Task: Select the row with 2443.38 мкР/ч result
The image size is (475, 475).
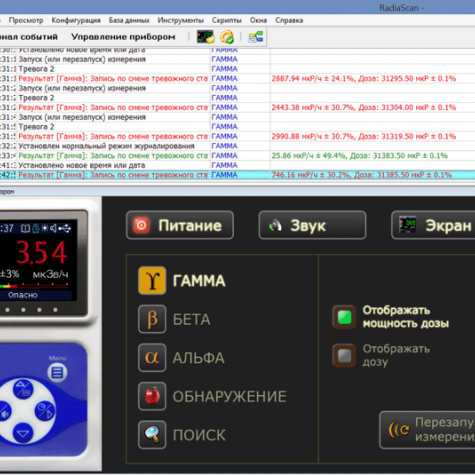Action: [237, 107]
